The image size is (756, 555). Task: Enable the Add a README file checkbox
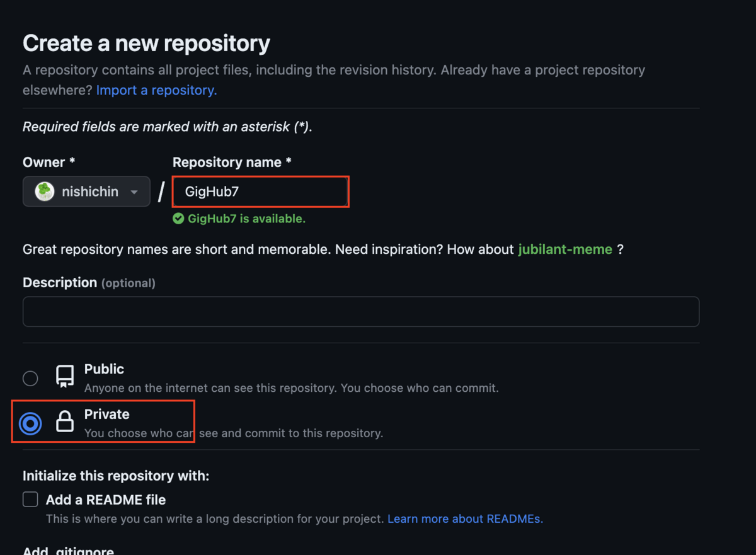tap(30, 500)
